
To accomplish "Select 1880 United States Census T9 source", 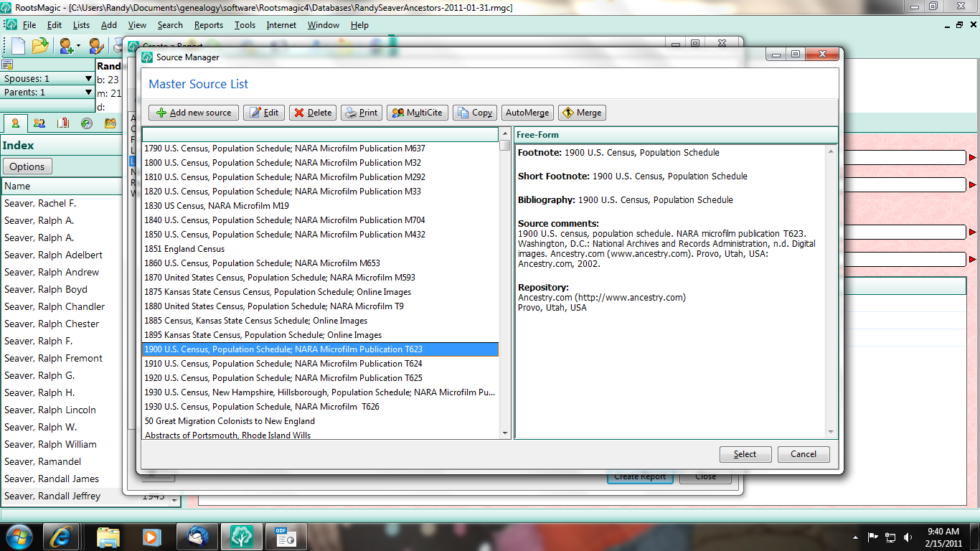I will tap(320, 306).
